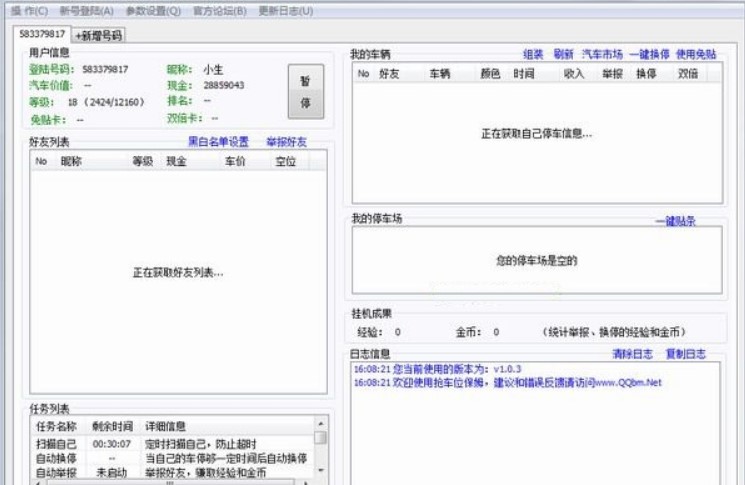Click the 刷新 refresh link

(564, 54)
